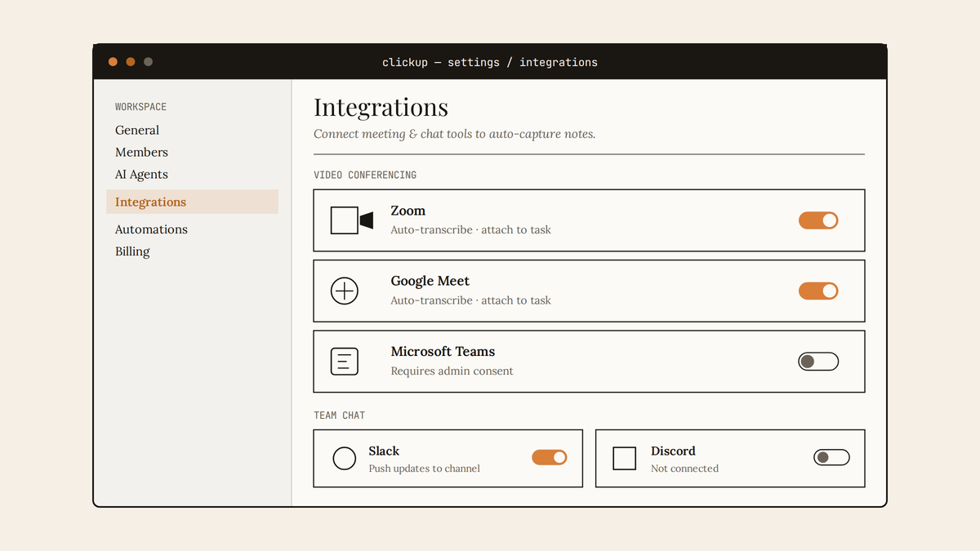Go to Members settings
Image resolution: width=980 pixels, height=551 pixels.
141,152
